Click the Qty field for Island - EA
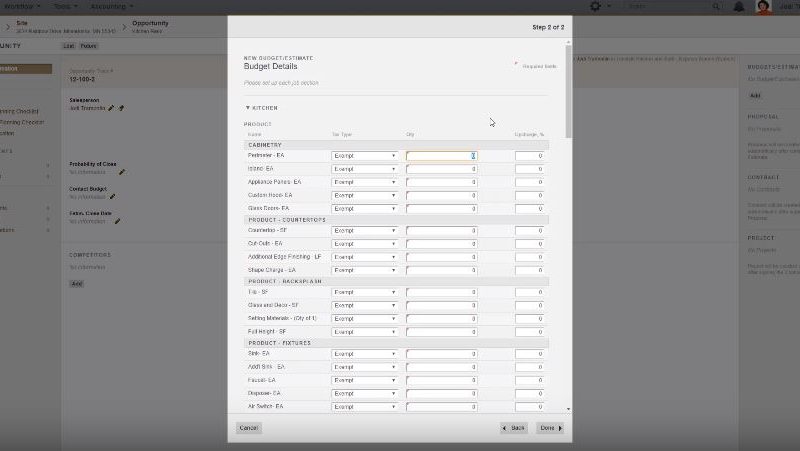 pos(441,169)
